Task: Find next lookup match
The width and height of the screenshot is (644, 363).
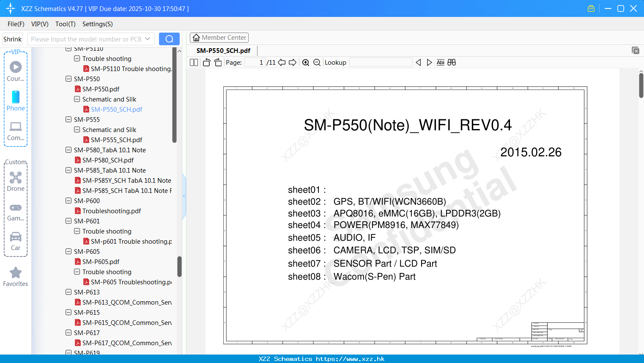Action: tap(429, 62)
